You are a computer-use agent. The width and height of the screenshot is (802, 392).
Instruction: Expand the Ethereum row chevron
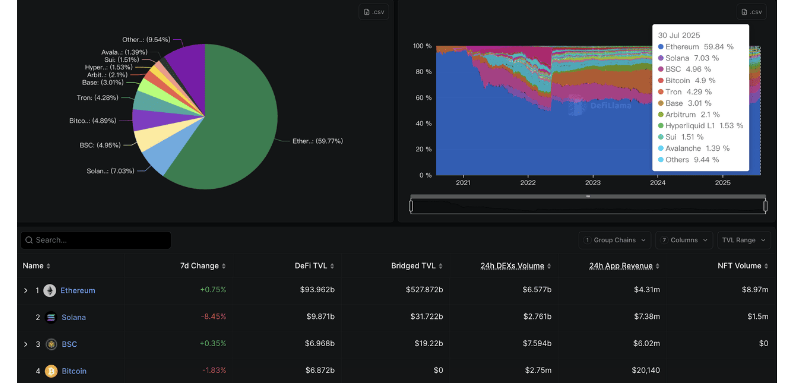click(26, 291)
